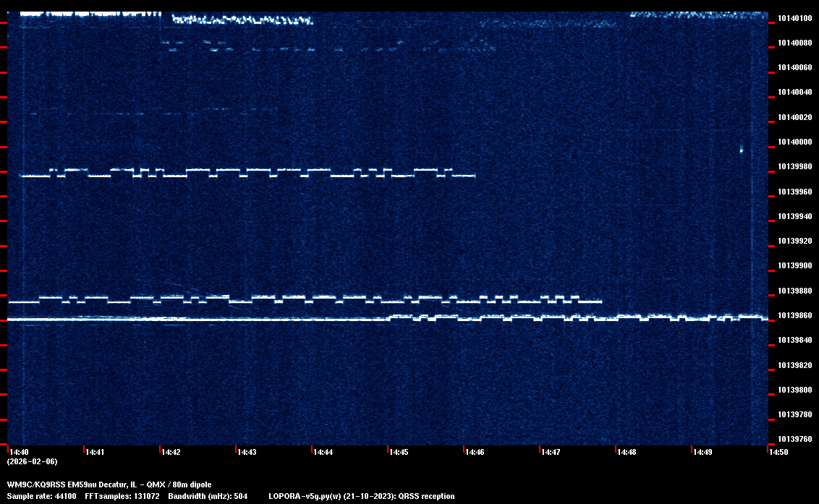Click the short bright blip near 10140000
The height and width of the screenshot is (504, 819).
[x=741, y=150]
